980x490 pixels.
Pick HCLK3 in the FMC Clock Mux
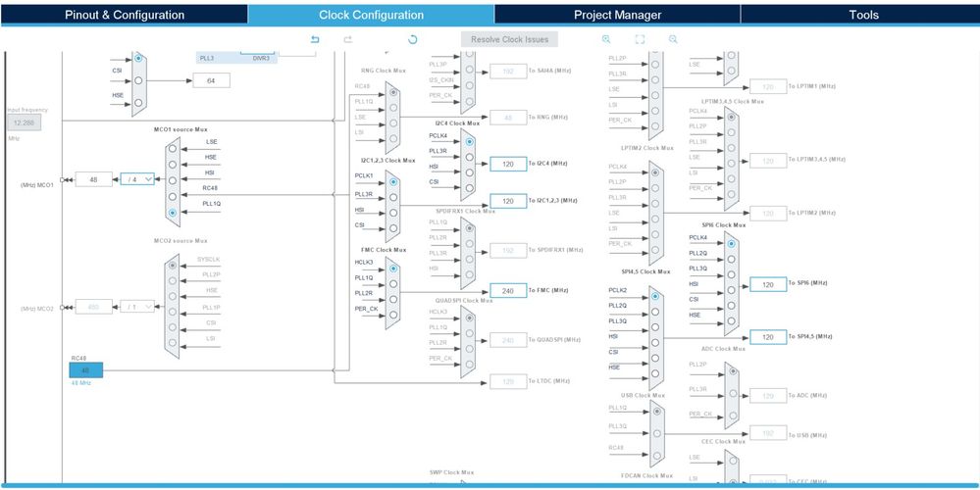point(393,269)
